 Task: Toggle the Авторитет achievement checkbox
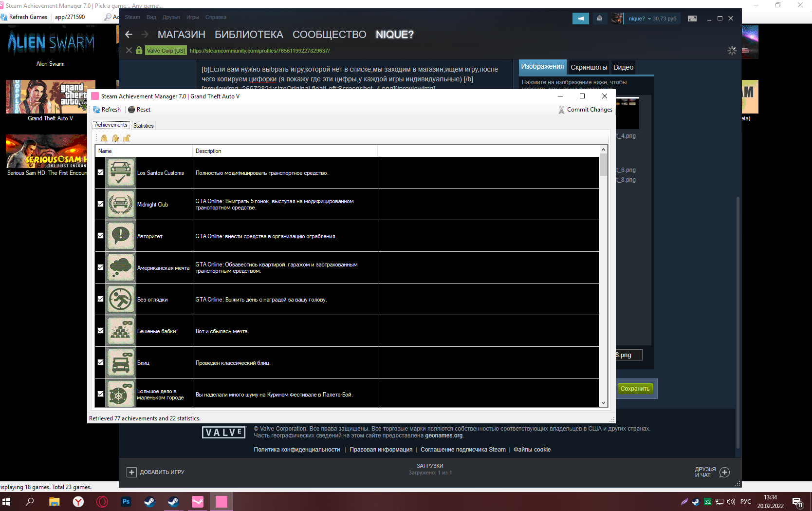tap(100, 236)
